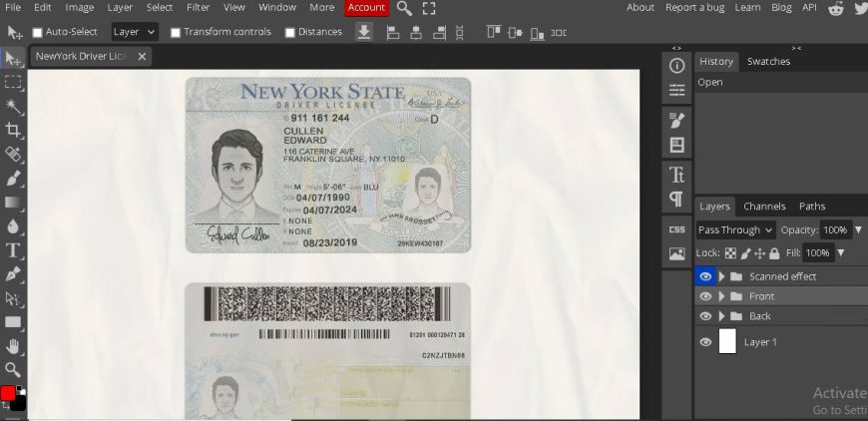Select the Rectangle shape tool
Image resolution: width=868 pixels, height=421 pixels.
point(13,322)
